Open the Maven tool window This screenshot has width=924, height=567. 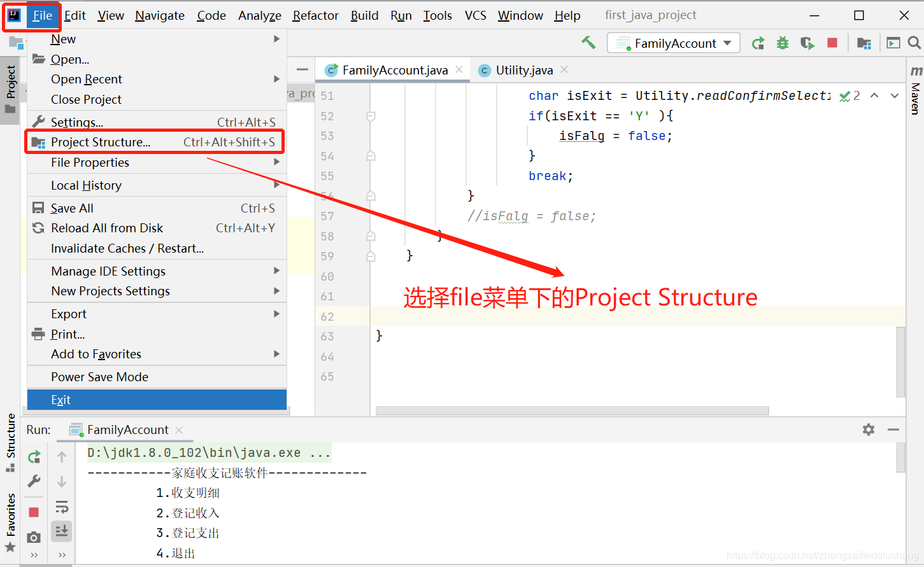coord(916,89)
